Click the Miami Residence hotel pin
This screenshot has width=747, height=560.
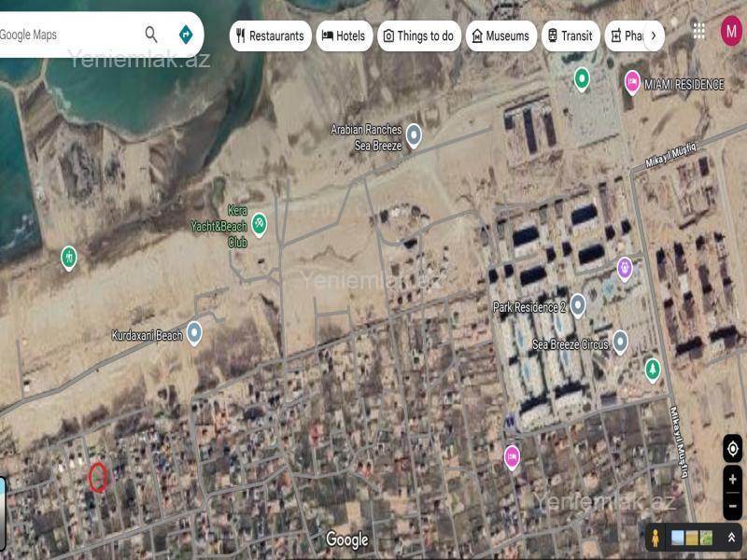(632, 82)
